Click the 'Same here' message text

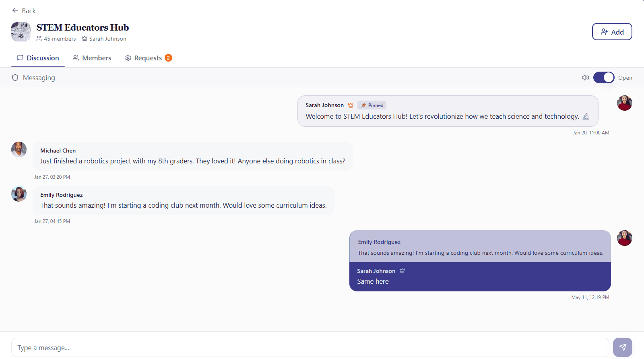pyautogui.click(x=373, y=281)
